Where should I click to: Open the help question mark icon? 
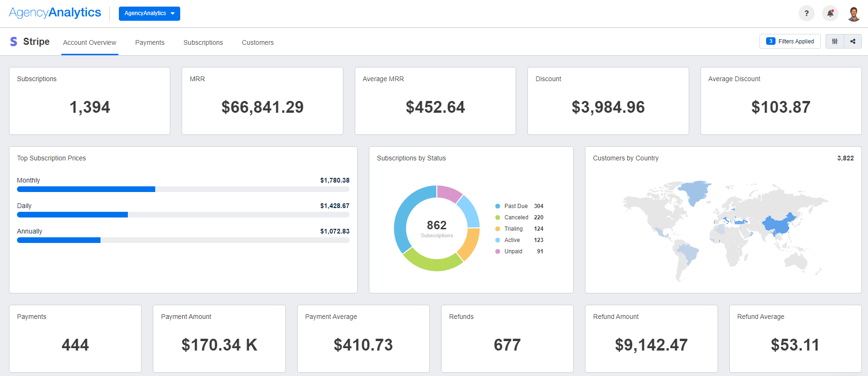pos(806,13)
